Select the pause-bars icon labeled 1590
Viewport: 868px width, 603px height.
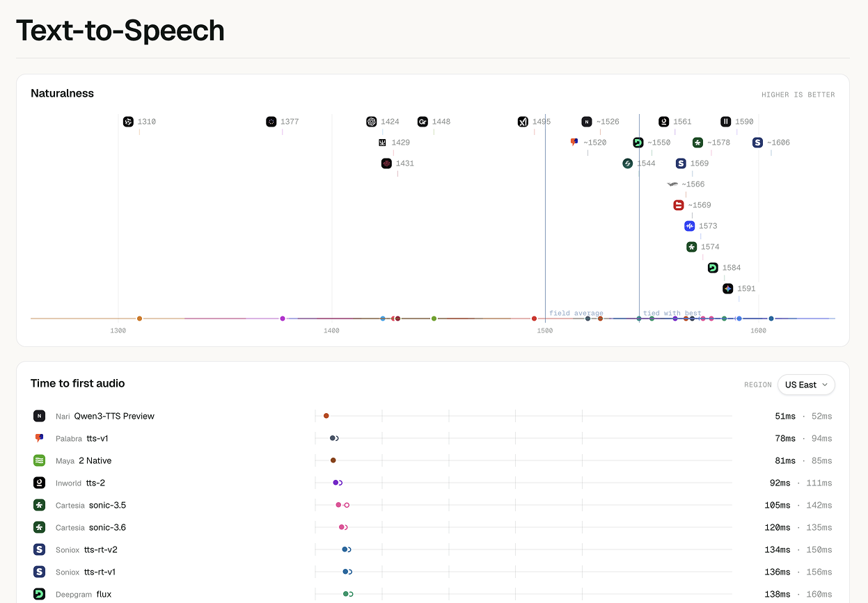pos(726,122)
